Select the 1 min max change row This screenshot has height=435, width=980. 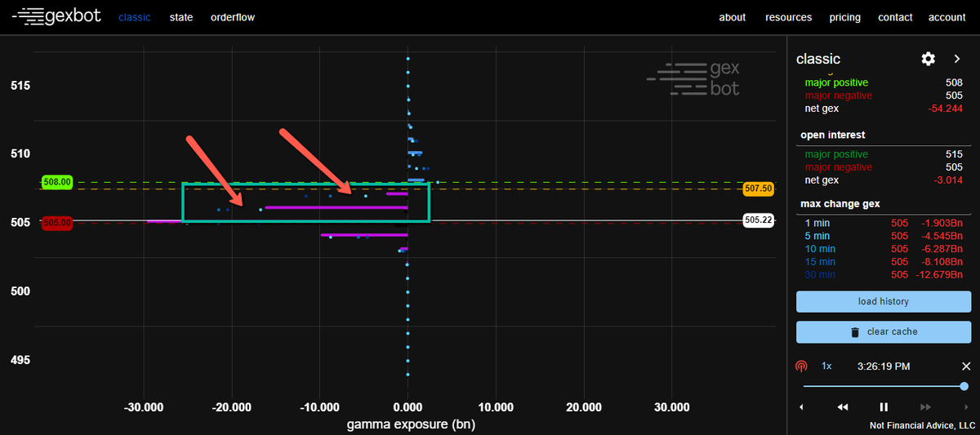point(884,222)
